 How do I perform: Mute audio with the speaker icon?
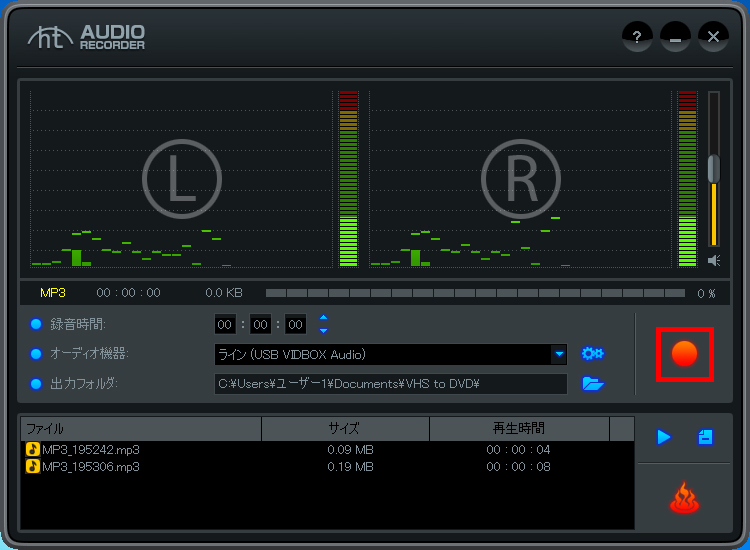coord(714,261)
